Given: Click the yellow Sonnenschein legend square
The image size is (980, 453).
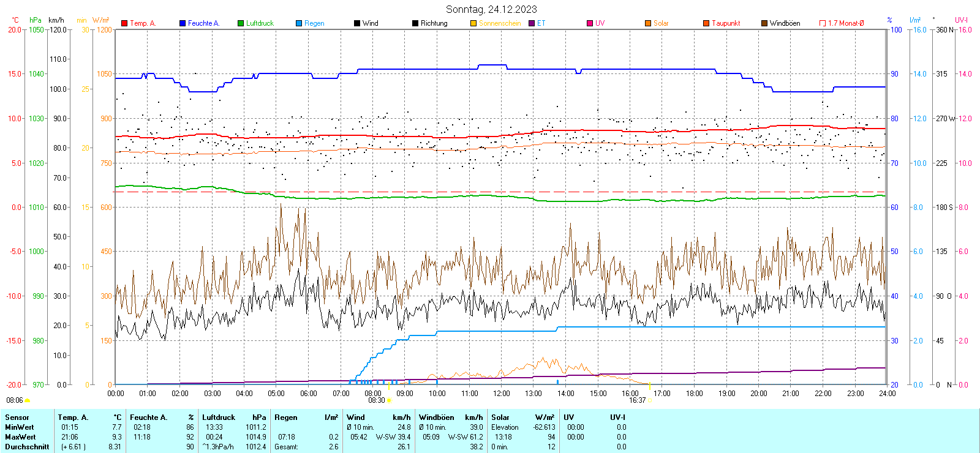Looking at the screenshot, I should click(x=473, y=23).
